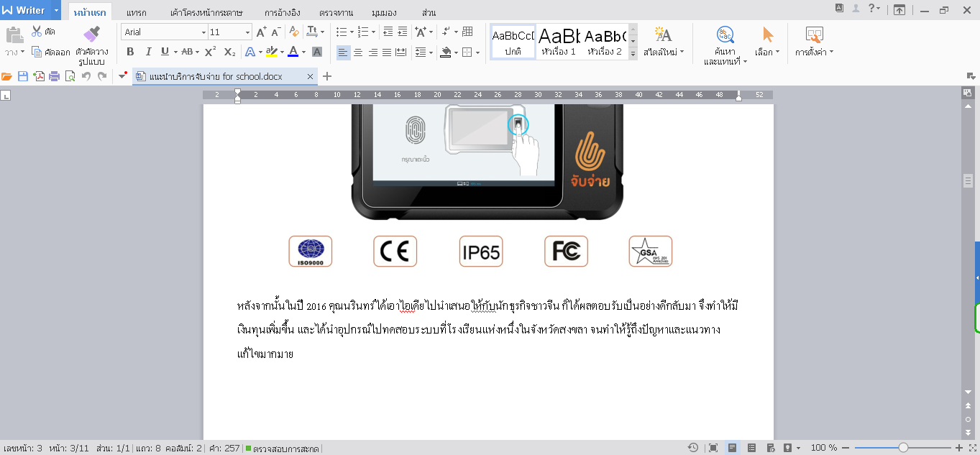
Task: Open the References (การอ้างอิง) tab
Action: pyautogui.click(x=283, y=13)
